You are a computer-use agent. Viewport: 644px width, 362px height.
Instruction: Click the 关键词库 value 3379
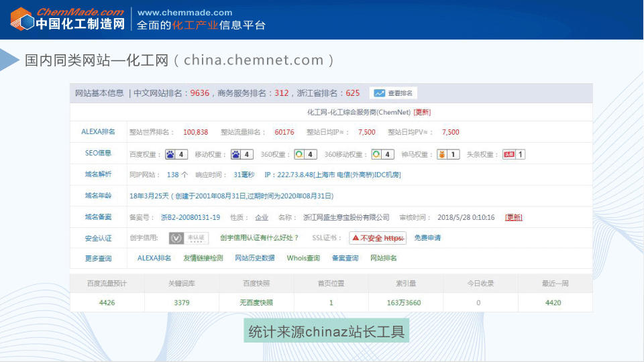(182, 302)
